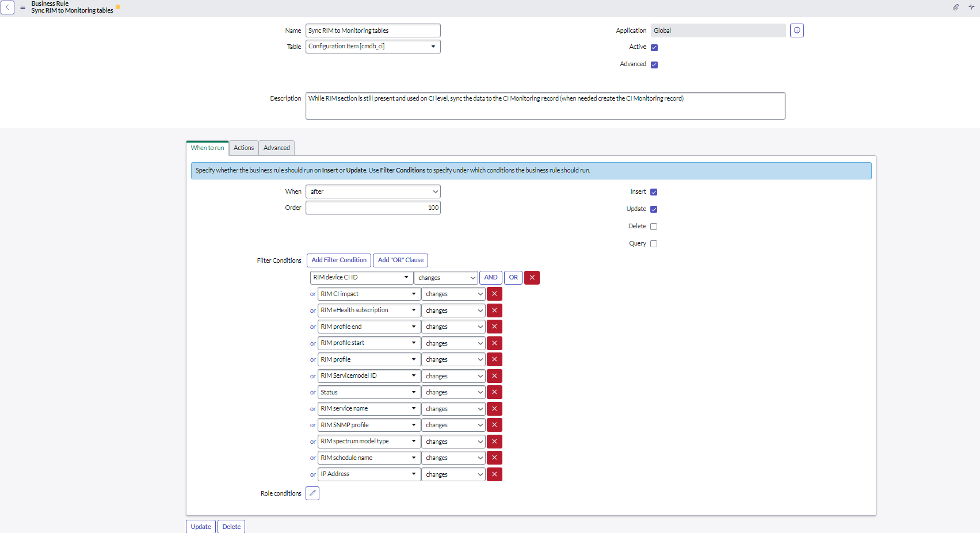Viewport: 980px width, 533px height.
Task: Click the OR button on first condition
Action: 513,278
